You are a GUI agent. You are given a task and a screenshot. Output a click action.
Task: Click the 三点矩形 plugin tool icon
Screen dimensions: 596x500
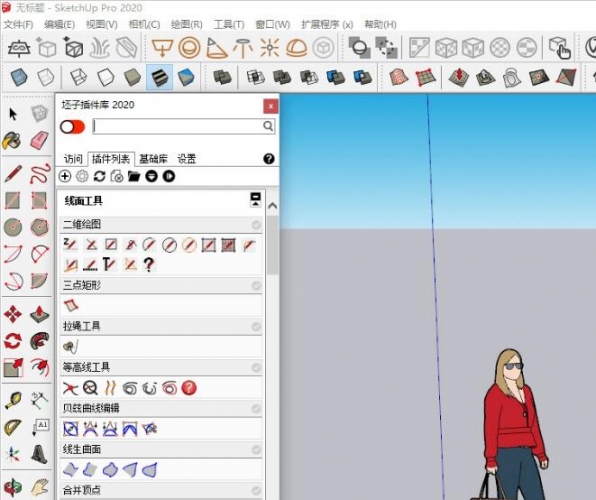(x=71, y=306)
